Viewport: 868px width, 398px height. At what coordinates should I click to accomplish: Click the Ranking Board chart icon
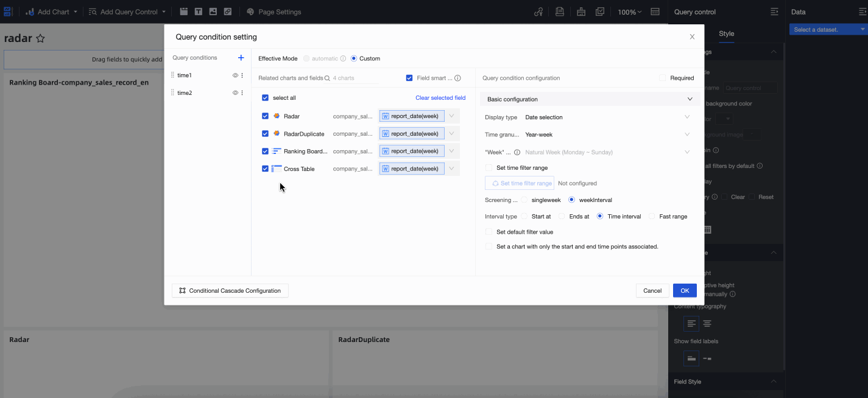pos(277,151)
